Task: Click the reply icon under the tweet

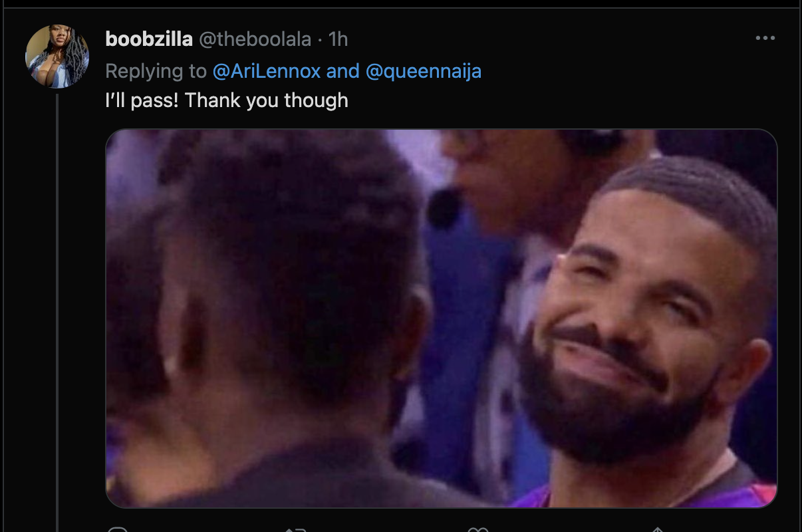Action: coord(118,529)
